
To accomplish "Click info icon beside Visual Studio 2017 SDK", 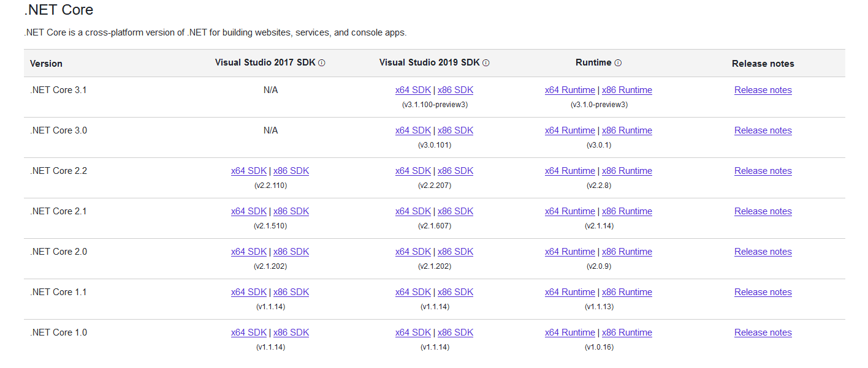I will coord(322,63).
